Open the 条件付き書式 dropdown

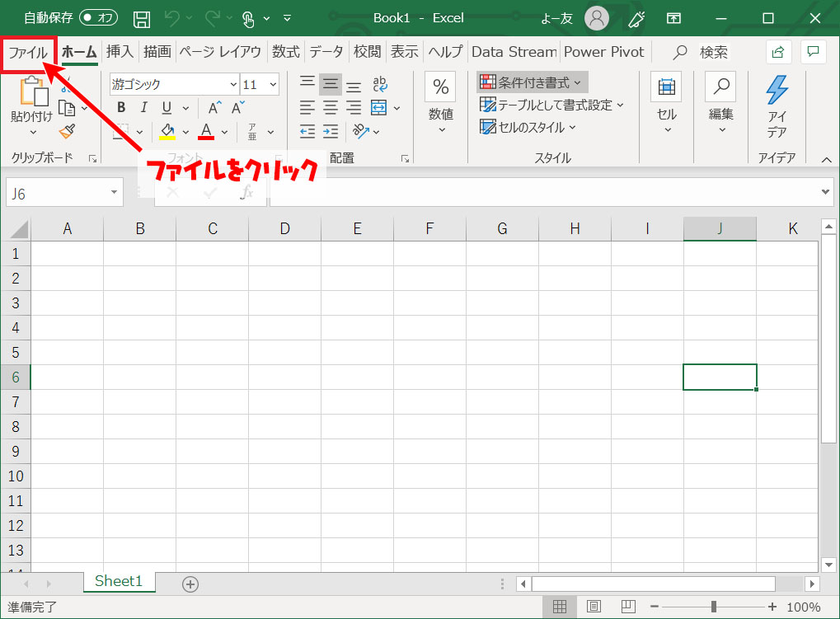click(532, 82)
